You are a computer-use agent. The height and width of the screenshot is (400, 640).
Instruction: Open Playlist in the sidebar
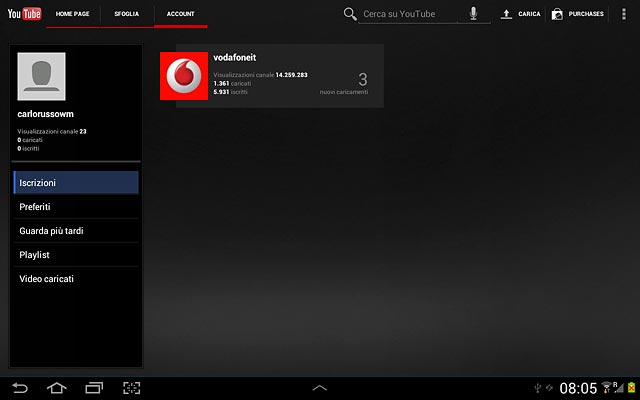pos(76,255)
